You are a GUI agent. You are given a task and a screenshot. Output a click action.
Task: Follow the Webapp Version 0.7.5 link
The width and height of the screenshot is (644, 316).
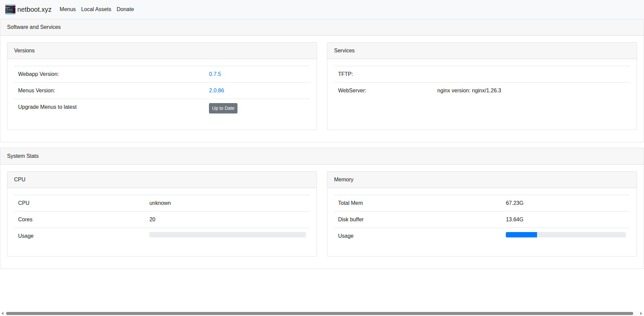pos(215,74)
